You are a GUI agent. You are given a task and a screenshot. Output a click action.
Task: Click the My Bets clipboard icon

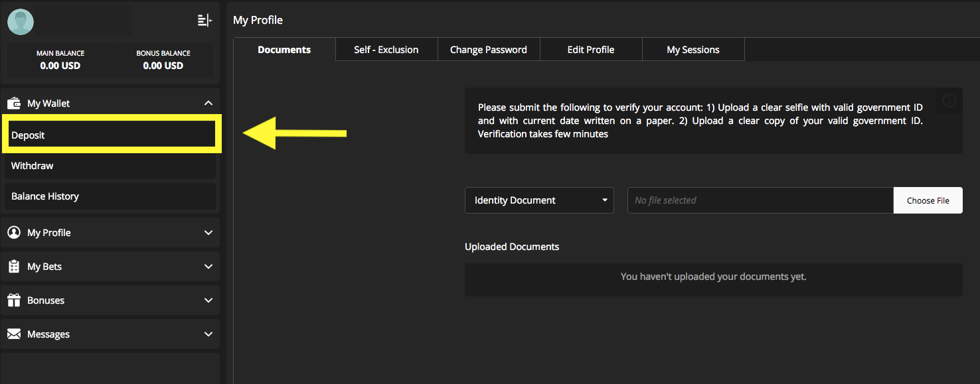[x=14, y=267]
